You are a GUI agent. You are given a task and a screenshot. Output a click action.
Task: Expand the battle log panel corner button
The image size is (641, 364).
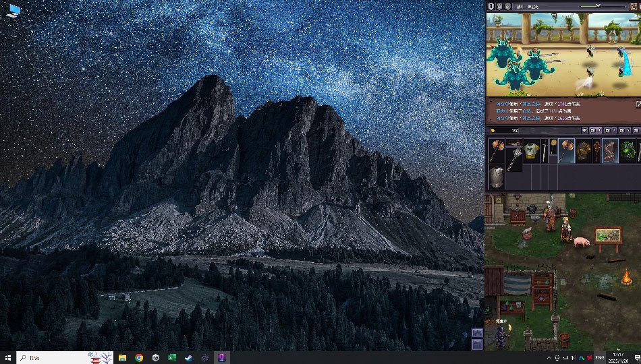[638, 104]
